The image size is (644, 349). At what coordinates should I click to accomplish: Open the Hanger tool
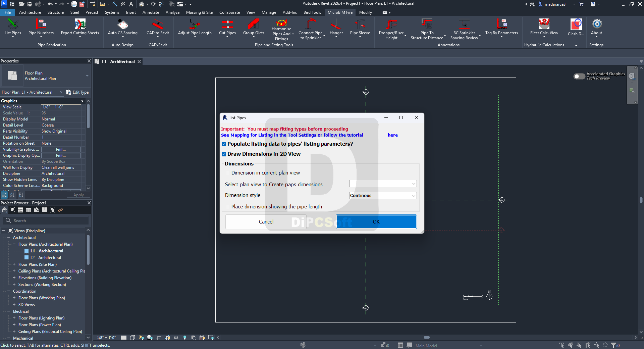(x=336, y=27)
